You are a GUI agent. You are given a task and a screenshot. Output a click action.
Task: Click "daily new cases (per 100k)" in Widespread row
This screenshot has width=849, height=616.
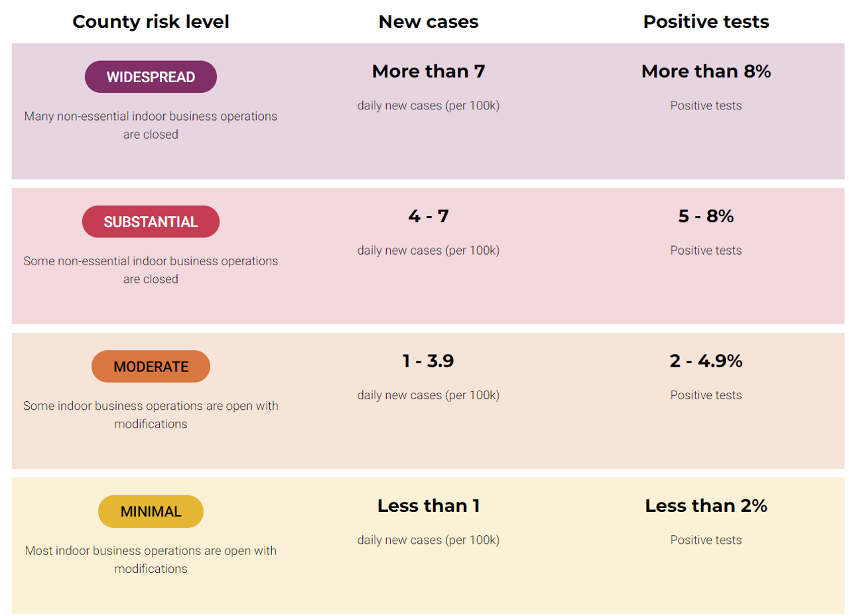428,105
